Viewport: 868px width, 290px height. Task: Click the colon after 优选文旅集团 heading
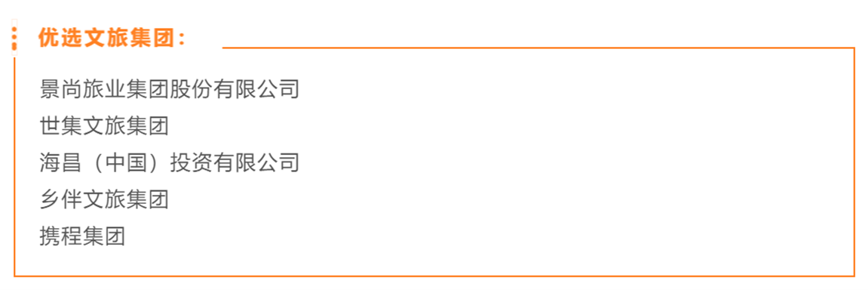182,39
